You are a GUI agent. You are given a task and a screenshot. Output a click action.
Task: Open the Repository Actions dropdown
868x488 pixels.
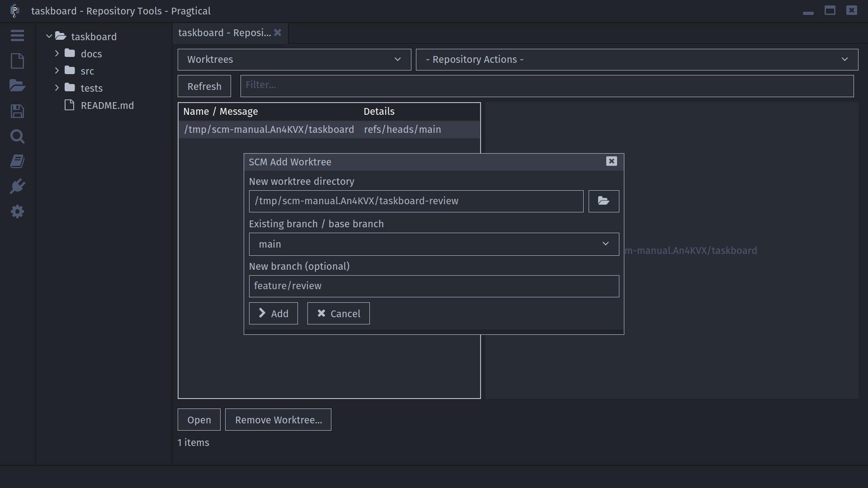[637, 60]
